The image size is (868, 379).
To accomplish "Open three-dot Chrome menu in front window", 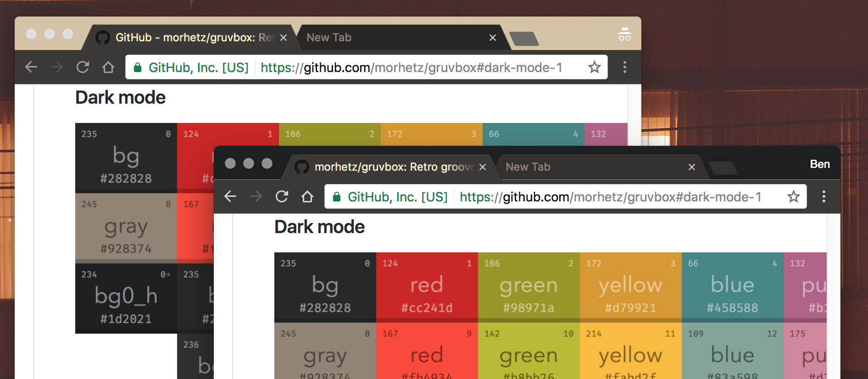I will [824, 196].
